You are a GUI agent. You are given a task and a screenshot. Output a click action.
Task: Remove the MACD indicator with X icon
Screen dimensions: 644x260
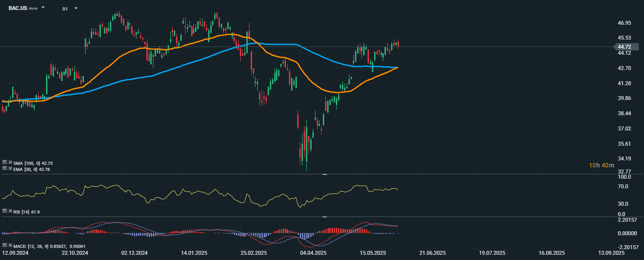pos(10,246)
